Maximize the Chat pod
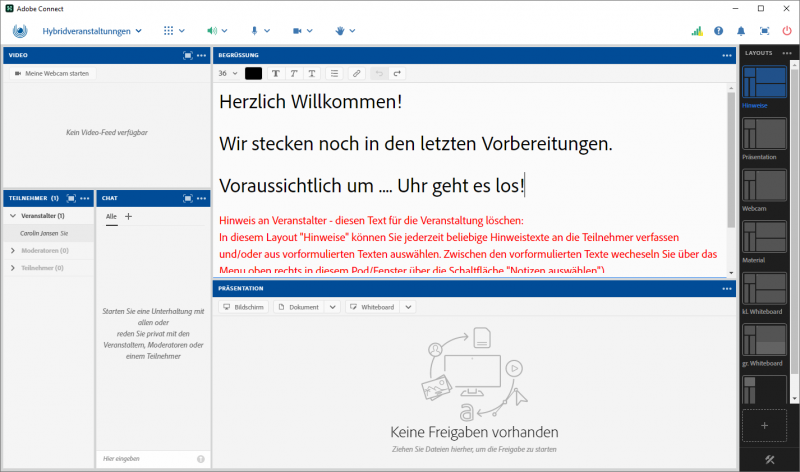The image size is (800, 472). (188, 198)
